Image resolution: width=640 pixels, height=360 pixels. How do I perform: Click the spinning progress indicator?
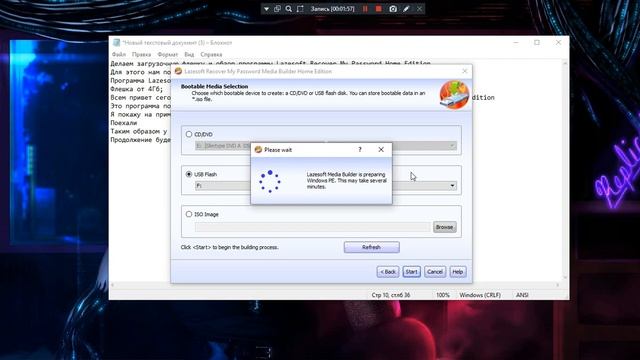(x=270, y=181)
